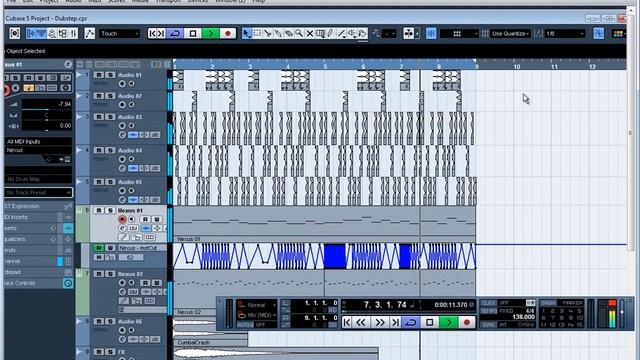Toggle Cycle loop in top toolbar
This screenshot has height=360, width=640.
click(x=175, y=33)
